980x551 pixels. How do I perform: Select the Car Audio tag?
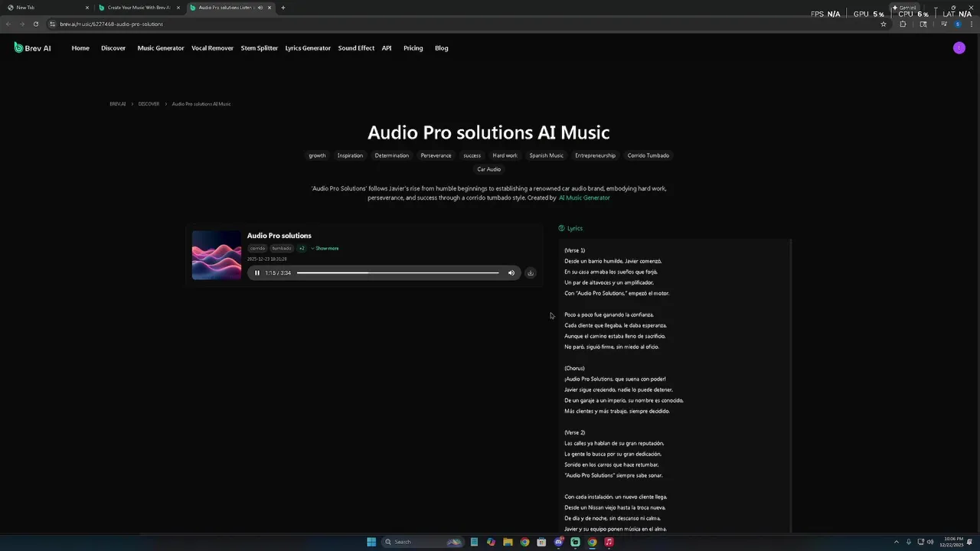click(488, 169)
